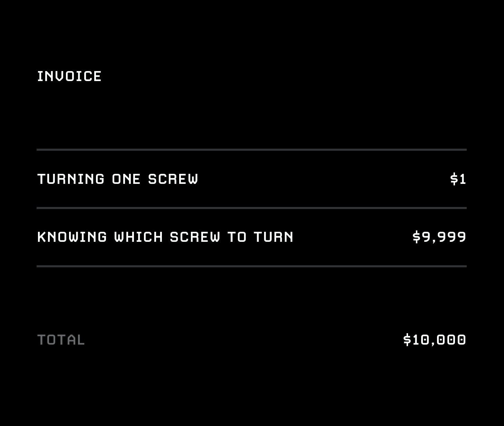Image resolution: width=504 pixels, height=426 pixels.
Task: Click the $9,999 amount
Action: pos(439,237)
